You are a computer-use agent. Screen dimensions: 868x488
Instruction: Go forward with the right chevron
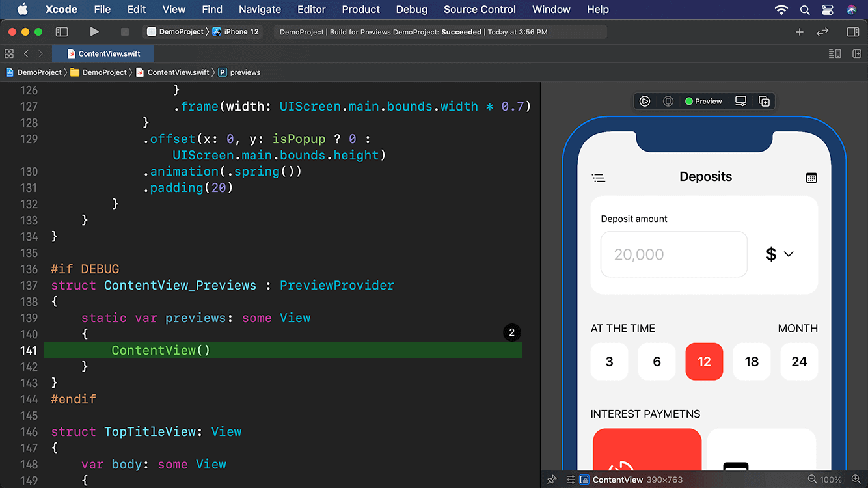(x=40, y=53)
